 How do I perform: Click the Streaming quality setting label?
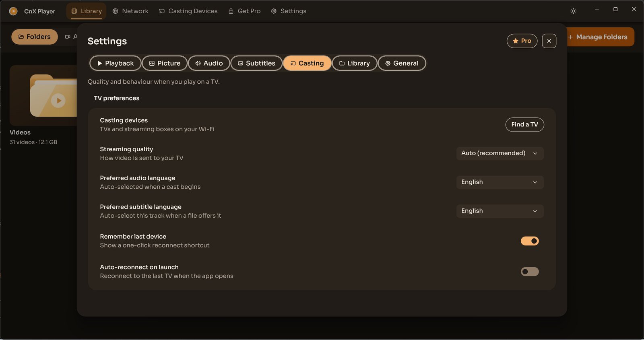pos(126,149)
